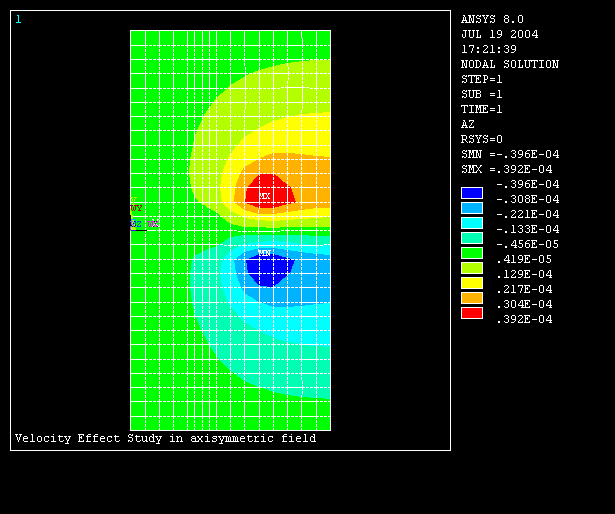Click the '.392E-04' bottom legend value
615x514 pixels.
(x=524, y=319)
